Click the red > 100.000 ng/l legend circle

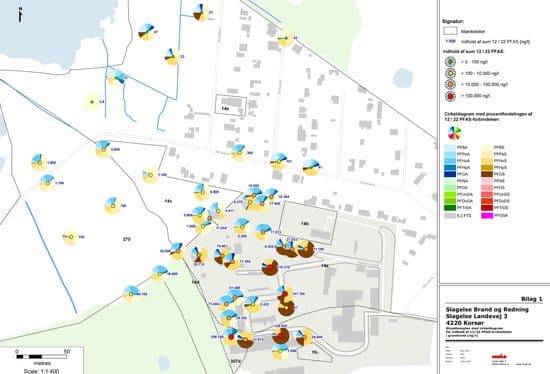coord(450,96)
